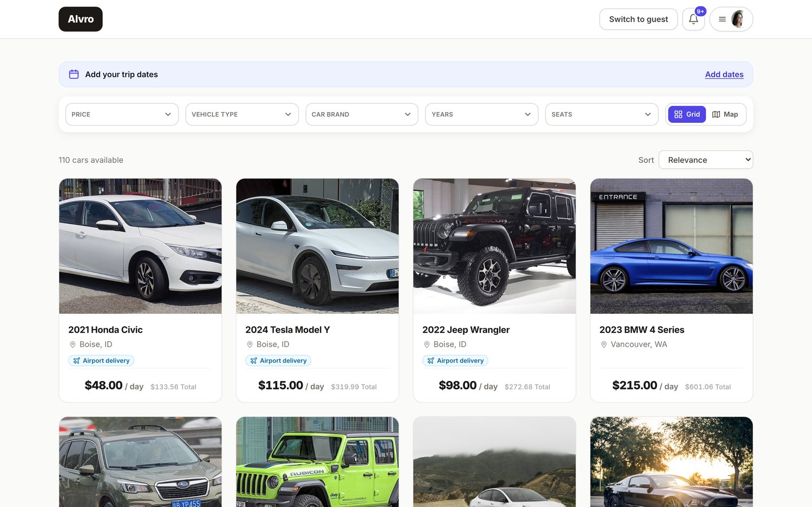
Task: Click location pin icon on Jeep Wrangler card
Action: tap(427, 345)
